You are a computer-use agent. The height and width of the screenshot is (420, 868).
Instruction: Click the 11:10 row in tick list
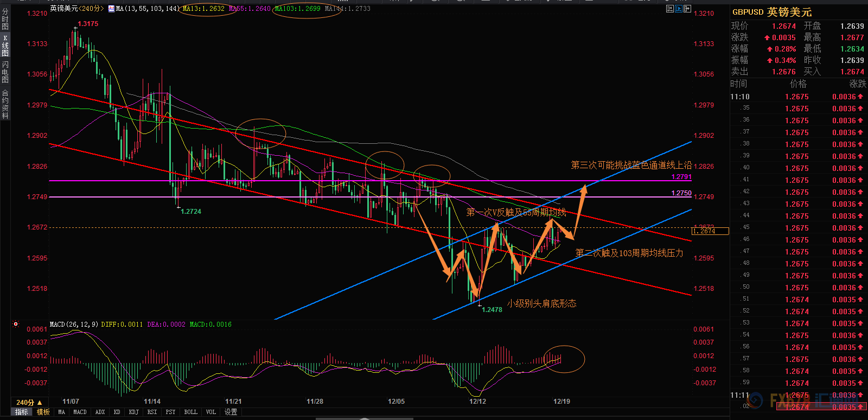click(797, 97)
